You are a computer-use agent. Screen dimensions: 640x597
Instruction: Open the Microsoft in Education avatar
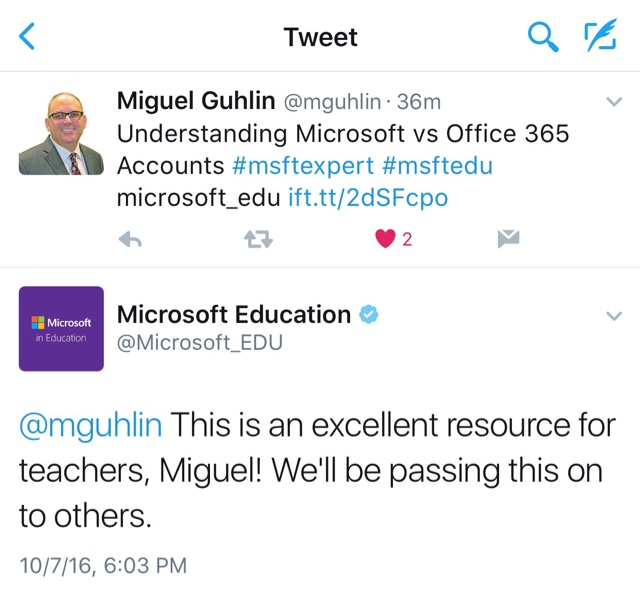[x=61, y=329]
